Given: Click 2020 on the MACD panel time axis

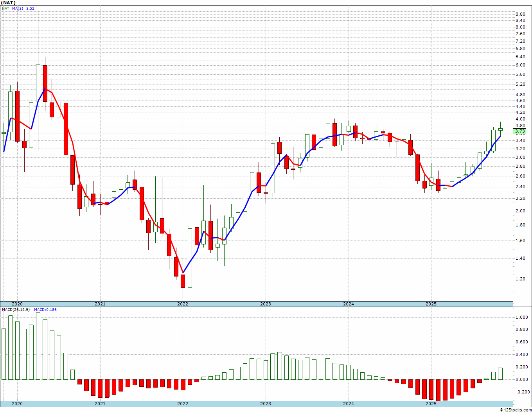Looking at the screenshot, I should [x=17, y=404].
